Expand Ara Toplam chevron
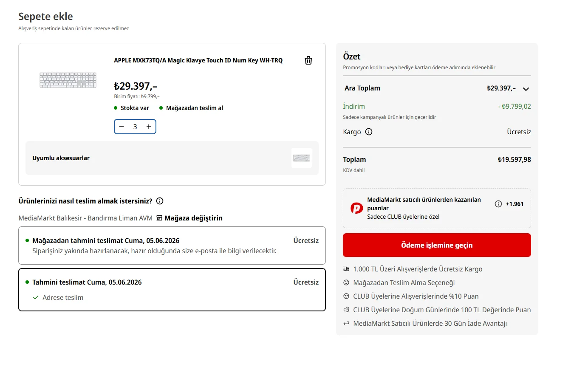Image resolution: width=588 pixels, height=367 pixels. pos(526,89)
